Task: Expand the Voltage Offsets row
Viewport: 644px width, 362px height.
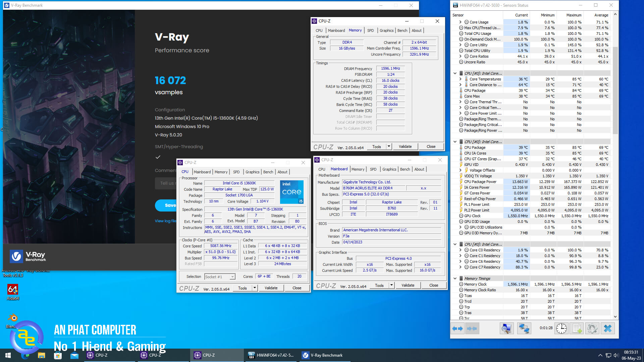Action: (x=461, y=170)
